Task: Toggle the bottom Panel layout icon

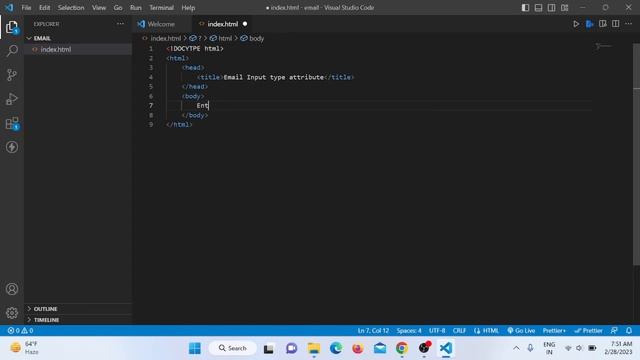Action: [538, 8]
